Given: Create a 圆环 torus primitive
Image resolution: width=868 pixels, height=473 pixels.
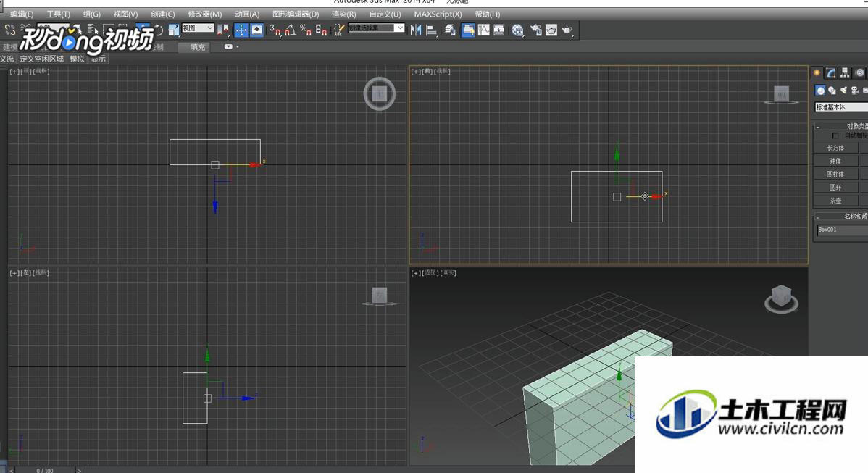Looking at the screenshot, I should (836, 188).
